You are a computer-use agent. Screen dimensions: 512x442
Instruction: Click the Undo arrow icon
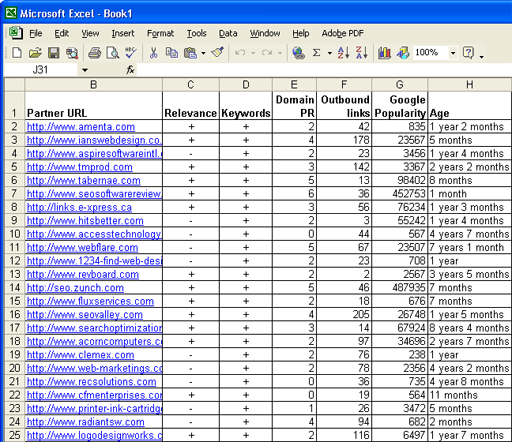[x=240, y=53]
